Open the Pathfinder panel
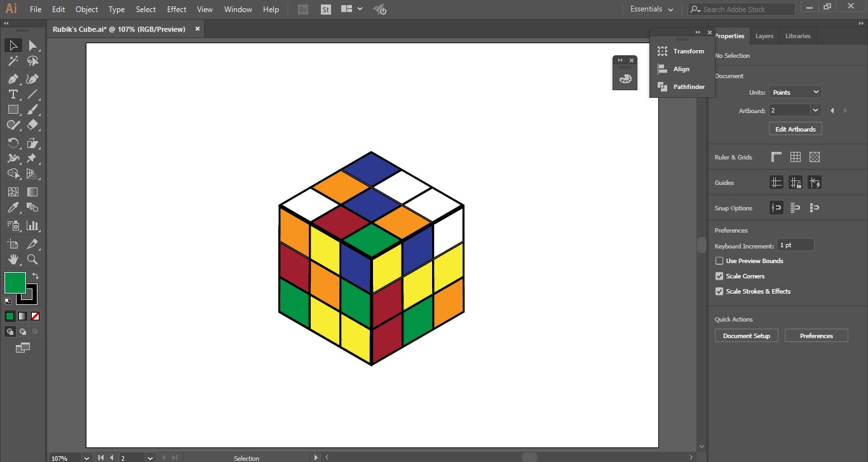 pos(681,86)
